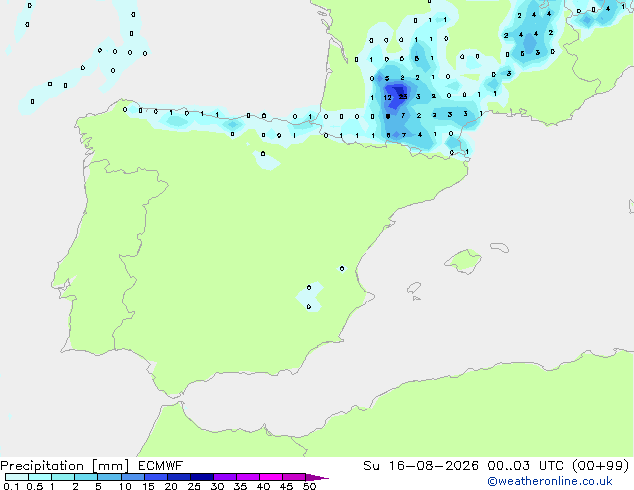This screenshot has height=490, width=634.
Task: Click the '(00+99)' forecast offset text
Action: tap(601, 466)
